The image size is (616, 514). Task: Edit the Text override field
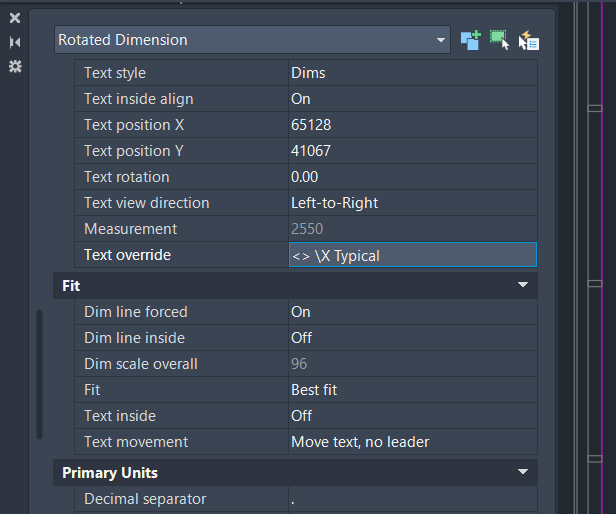click(412, 255)
